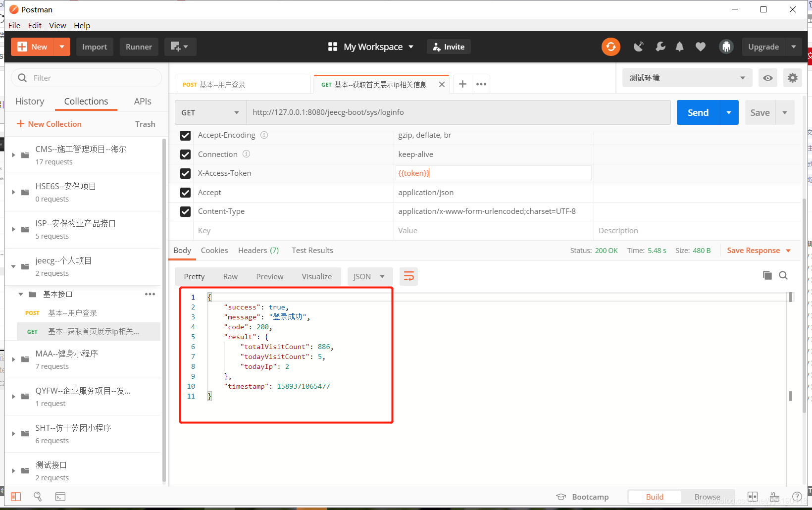Click the blue Send button
The height and width of the screenshot is (510, 812).
[x=698, y=112]
